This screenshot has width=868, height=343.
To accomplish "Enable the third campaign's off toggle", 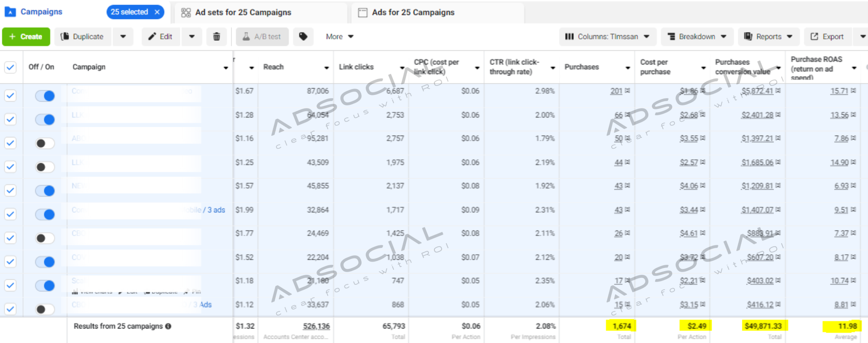I will tap(45, 143).
